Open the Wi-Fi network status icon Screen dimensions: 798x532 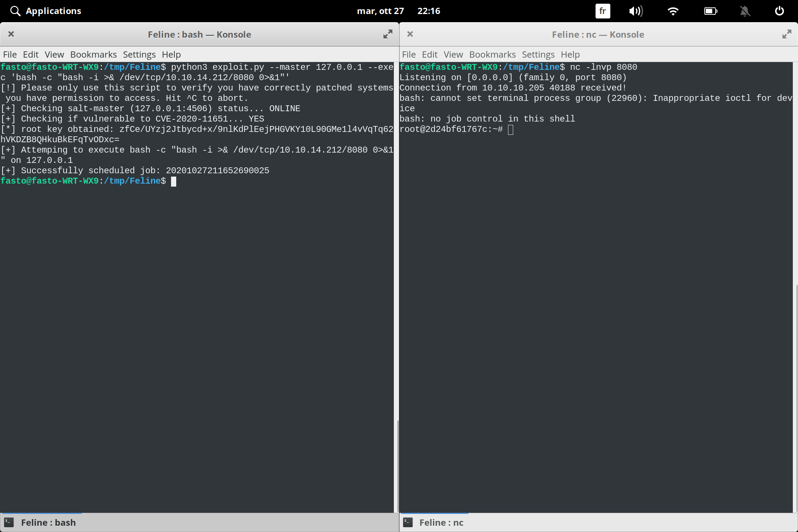click(x=673, y=11)
